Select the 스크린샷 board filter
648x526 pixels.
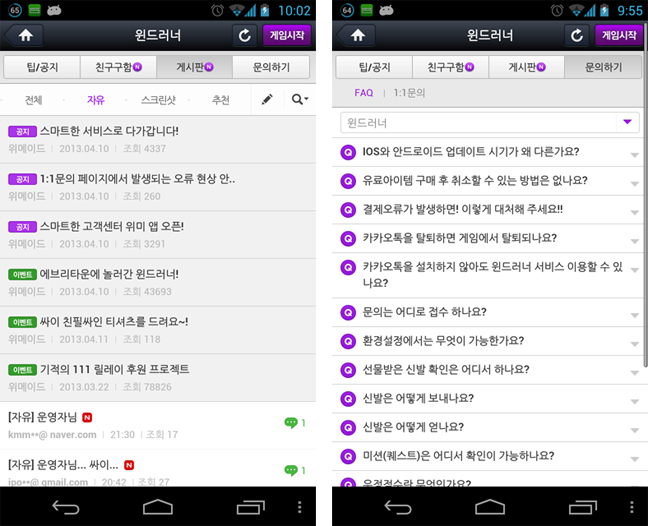point(158,100)
